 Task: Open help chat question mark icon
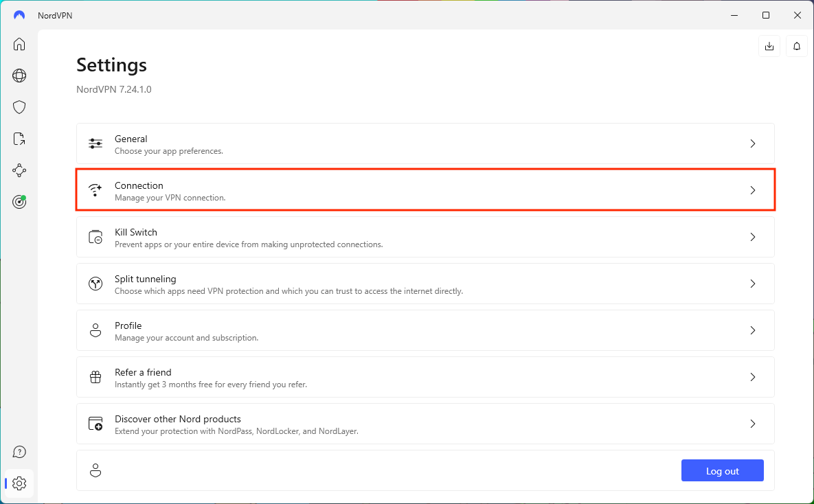[19, 452]
